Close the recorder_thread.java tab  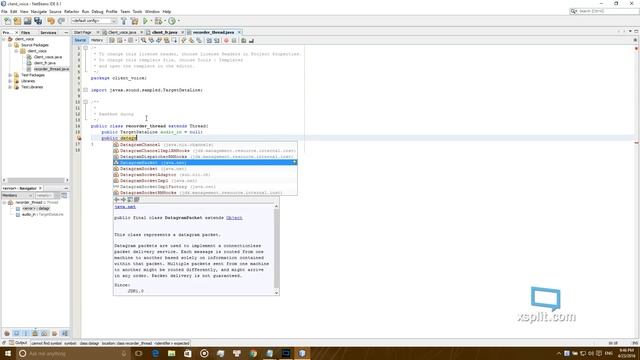coord(239,32)
